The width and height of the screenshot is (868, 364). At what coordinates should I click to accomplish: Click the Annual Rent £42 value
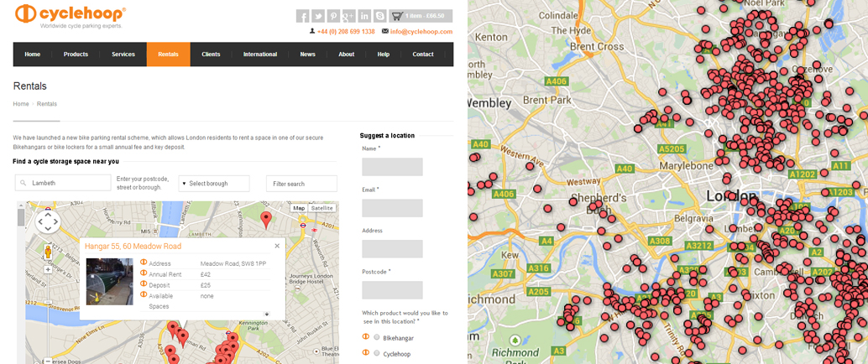(x=206, y=274)
